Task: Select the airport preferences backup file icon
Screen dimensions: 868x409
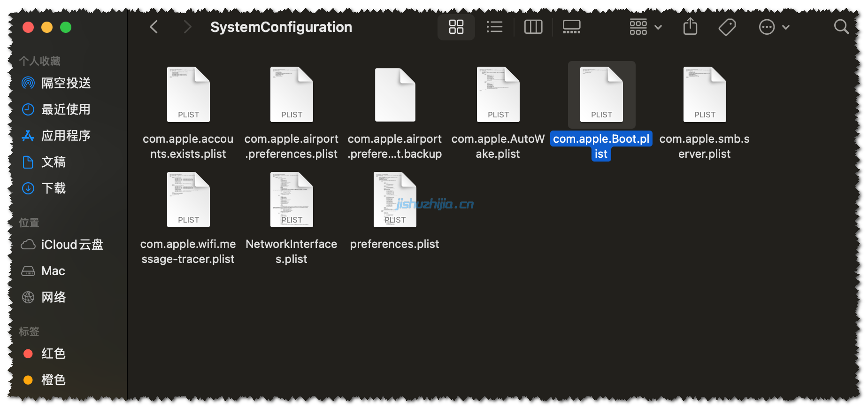Action: (395, 94)
